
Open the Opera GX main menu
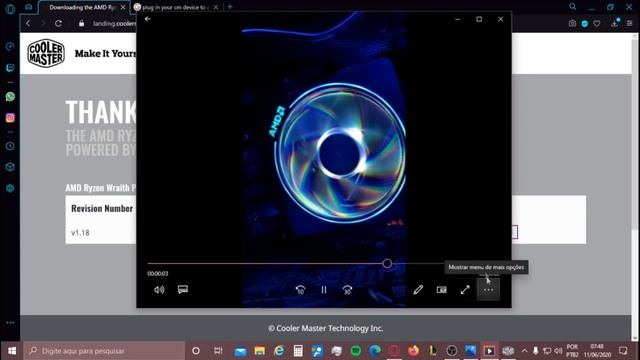point(10,9)
